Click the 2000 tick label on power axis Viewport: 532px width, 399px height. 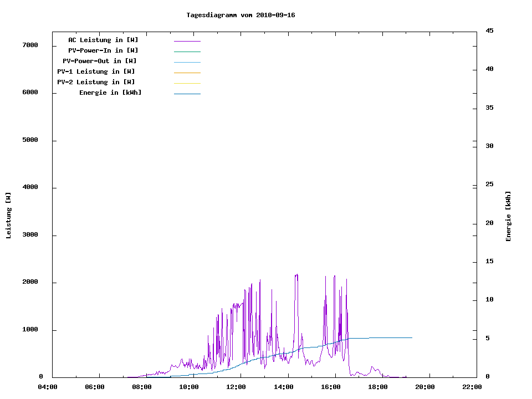29,282
